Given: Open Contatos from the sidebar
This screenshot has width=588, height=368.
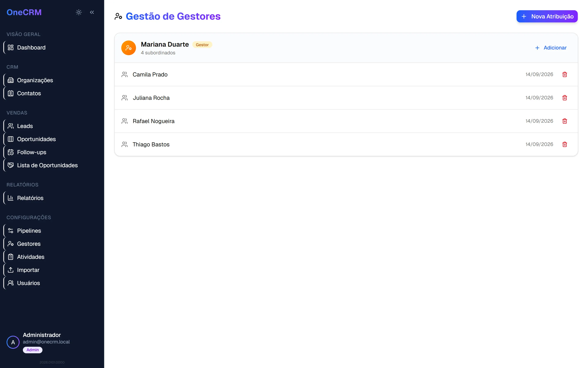Looking at the screenshot, I should 52,93.
